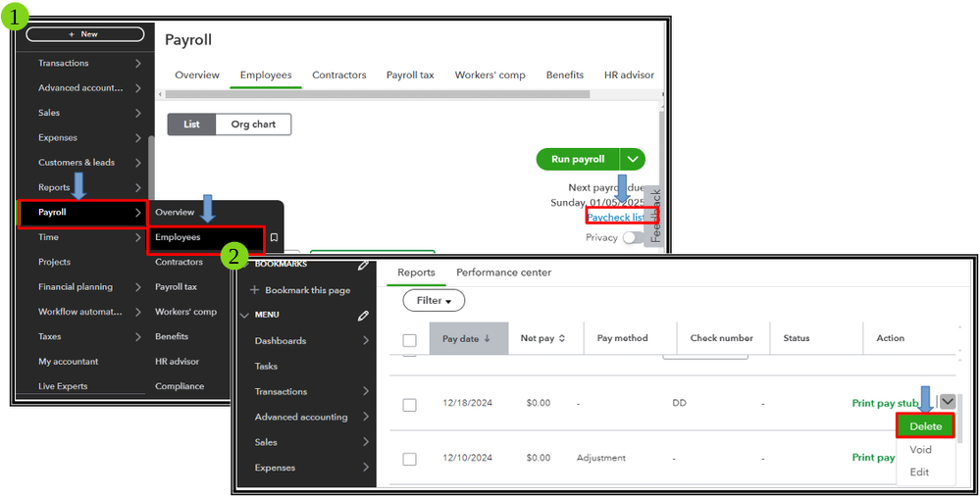This screenshot has width=980, height=496.
Task: Click Bookmark this page plus icon
Action: [254, 290]
